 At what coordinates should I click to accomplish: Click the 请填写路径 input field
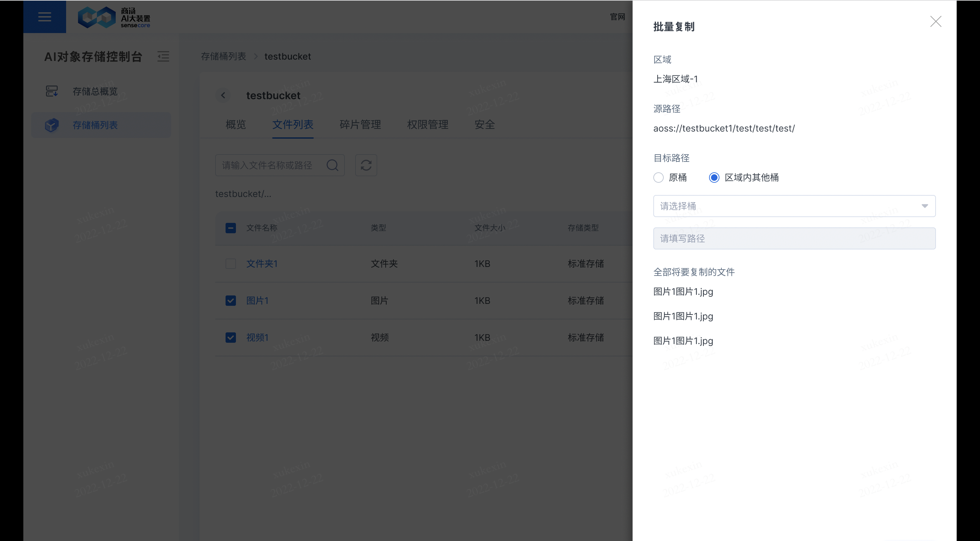point(794,238)
